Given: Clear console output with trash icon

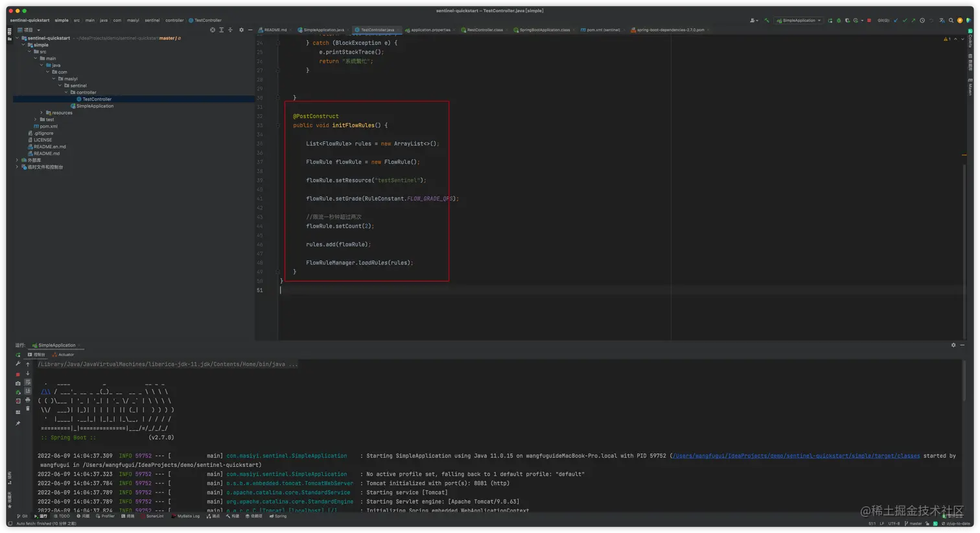Looking at the screenshot, I should pyautogui.click(x=28, y=409).
